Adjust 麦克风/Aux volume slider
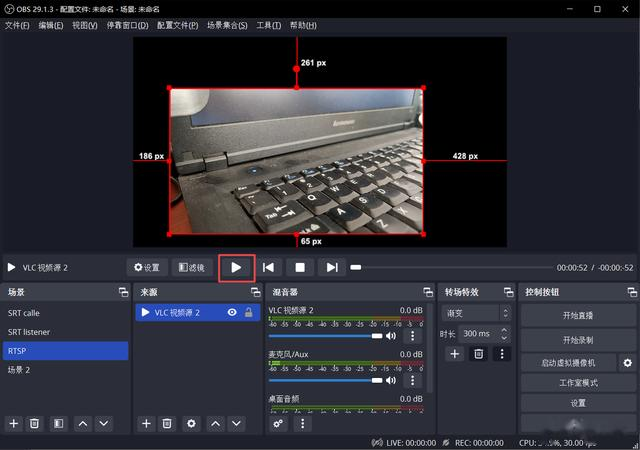The width and height of the screenshot is (640, 450). click(326, 380)
